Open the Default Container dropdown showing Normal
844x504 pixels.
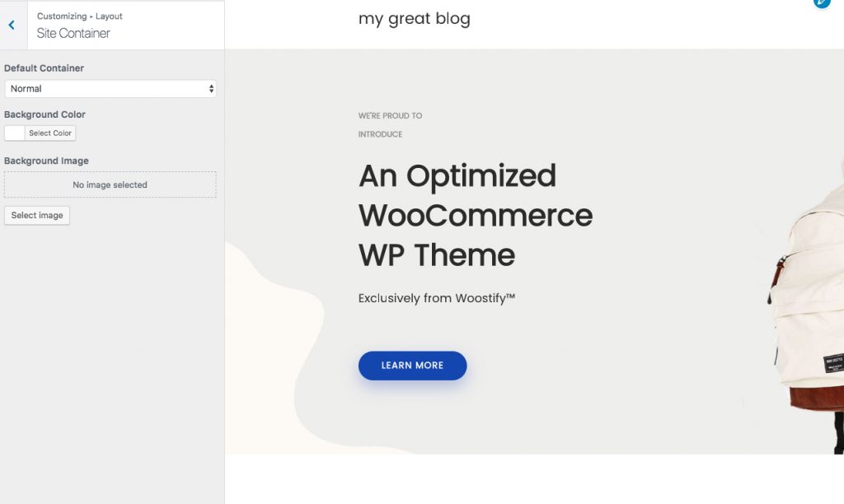pyautogui.click(x=110, y=89)
